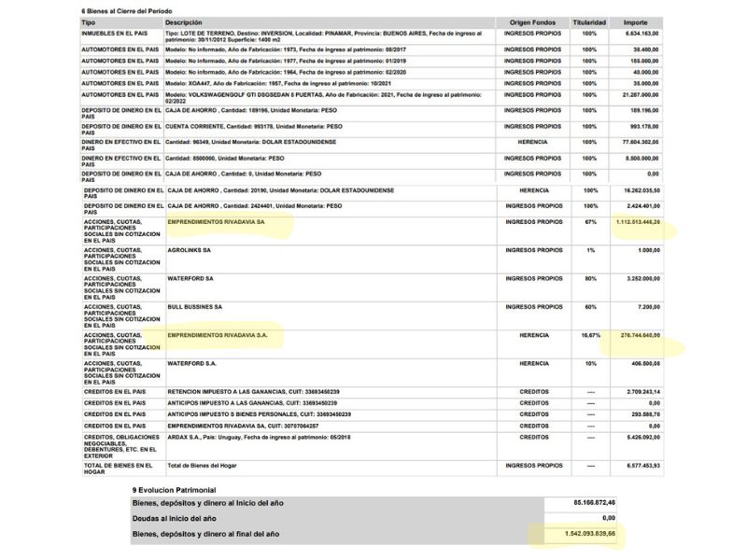
Task: Click the amount "155.000,00"
Action: 644,61
